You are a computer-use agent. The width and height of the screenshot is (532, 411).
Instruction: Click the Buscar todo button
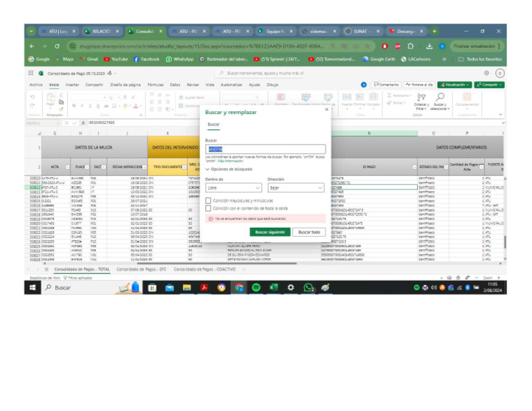pos(309,232)
